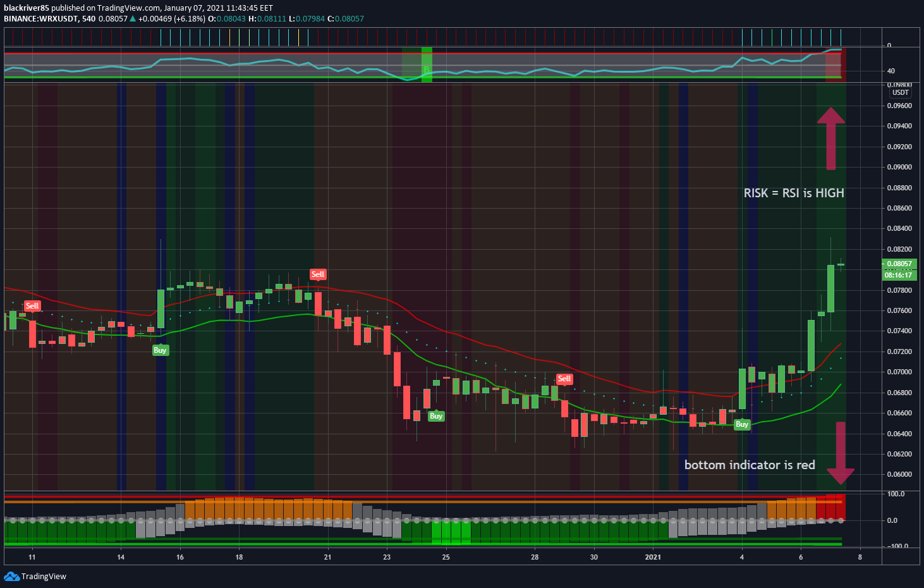Screen dimensions: 924x588
Task: Click the 0.06200 price axis label
Action: [899, 454]
